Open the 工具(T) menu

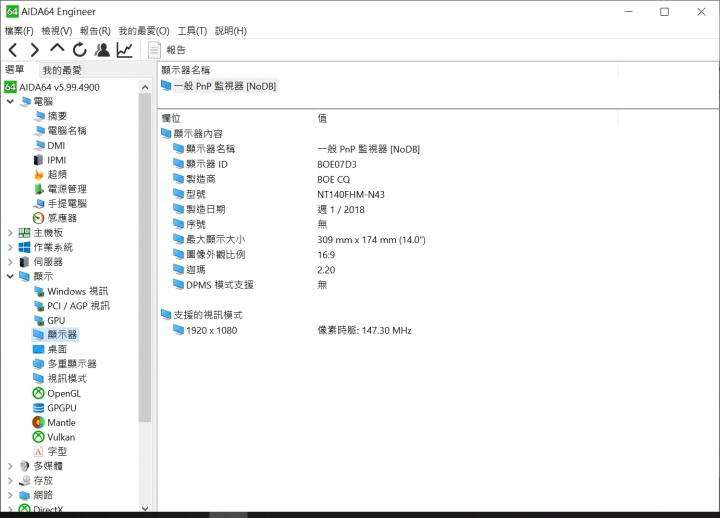[x=192, y=31]
